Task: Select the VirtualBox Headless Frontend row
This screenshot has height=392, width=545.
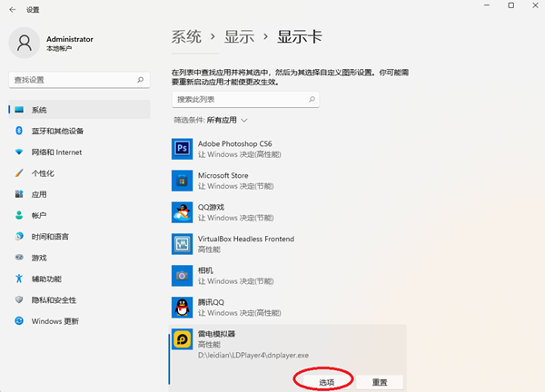Action: (288, 244)
